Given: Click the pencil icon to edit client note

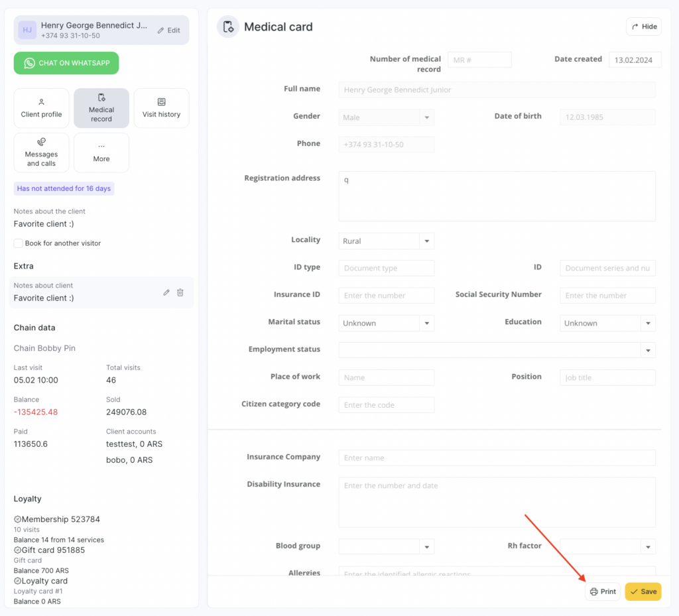Looking at the screenshot, I should tap(166, 292).
